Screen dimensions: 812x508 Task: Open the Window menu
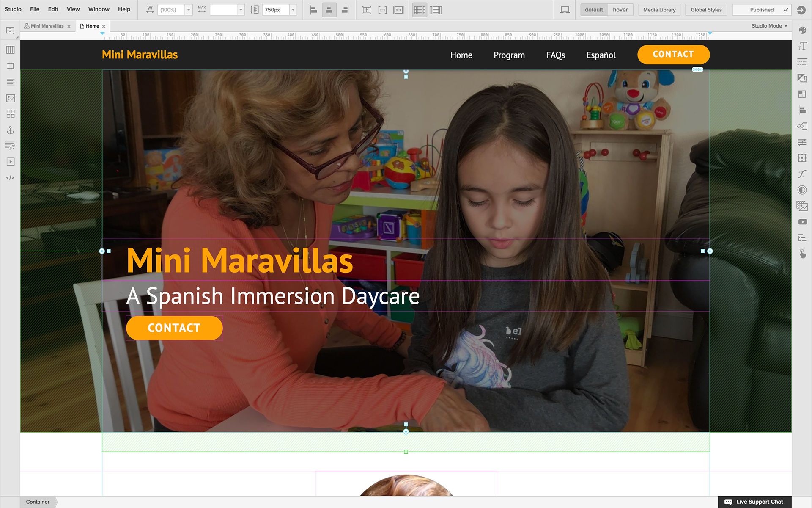tap(99, 9)
